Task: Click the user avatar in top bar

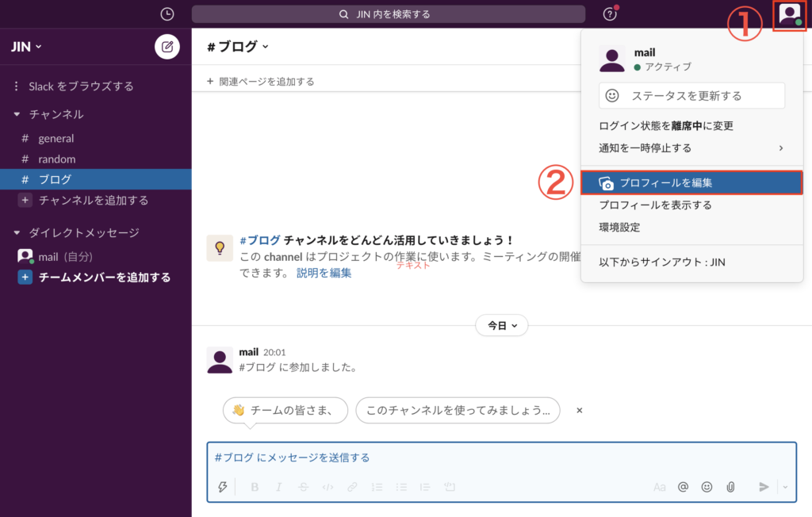Action: (789, 14)
